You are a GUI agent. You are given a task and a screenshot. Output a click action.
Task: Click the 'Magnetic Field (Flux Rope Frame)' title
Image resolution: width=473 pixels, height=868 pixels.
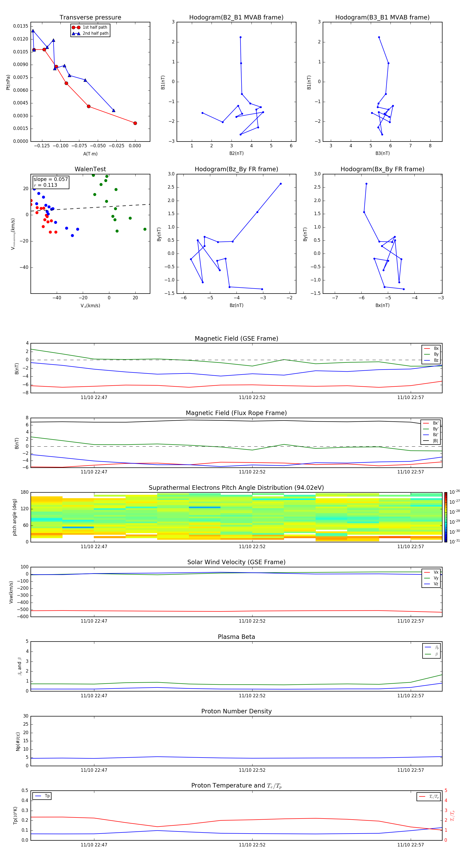click(x=236, y=413)
